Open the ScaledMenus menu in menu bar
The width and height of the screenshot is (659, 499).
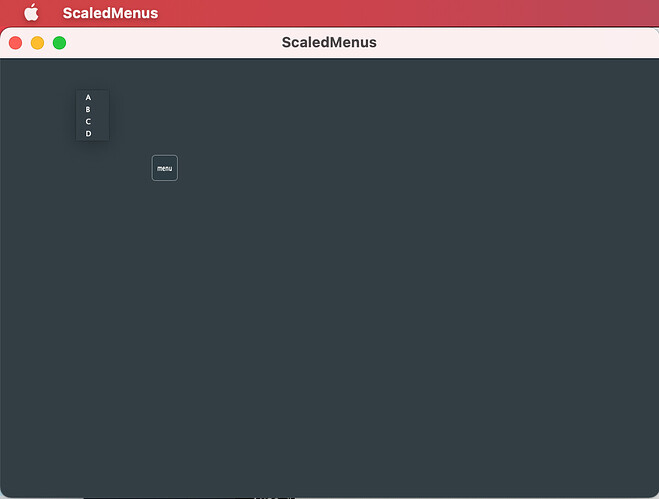pos(111,13)
